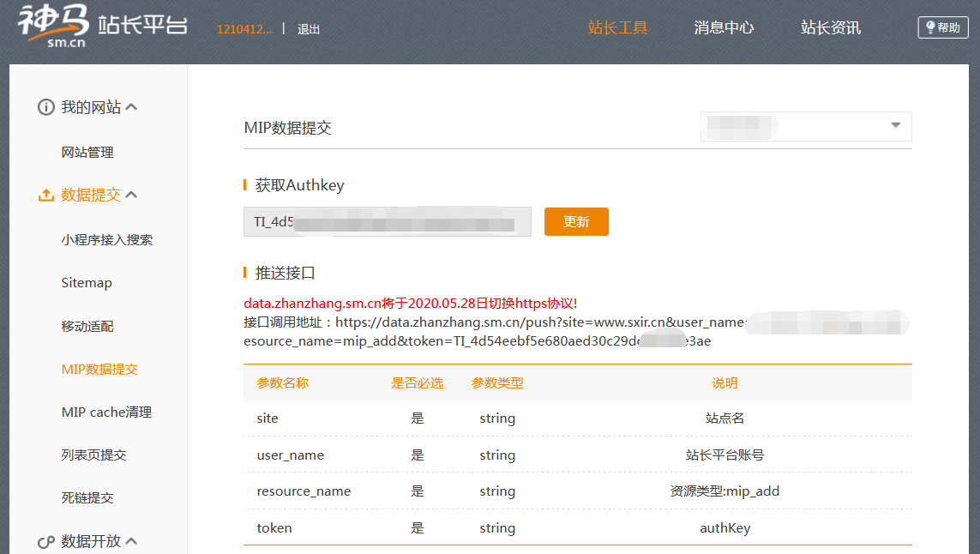Click the info icon beside 我的网站
This screenshot has width=980, height=554.
click(x=45, y=108)
